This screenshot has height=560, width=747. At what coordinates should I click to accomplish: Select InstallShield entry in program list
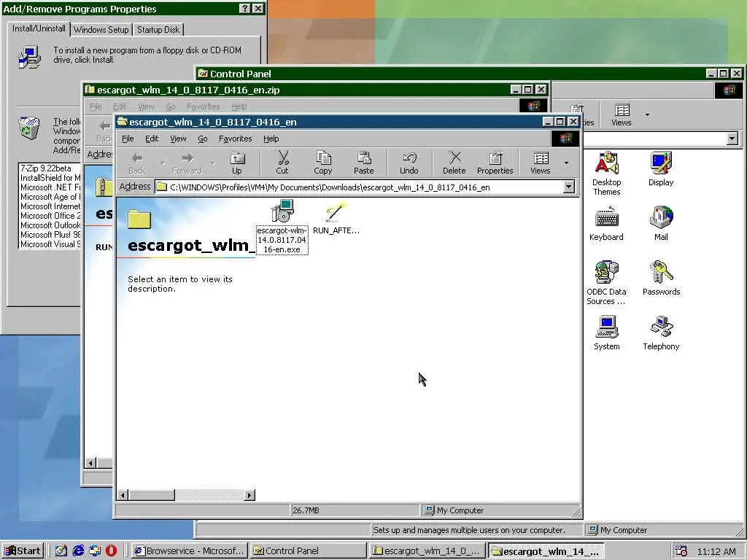coord(50,178)
